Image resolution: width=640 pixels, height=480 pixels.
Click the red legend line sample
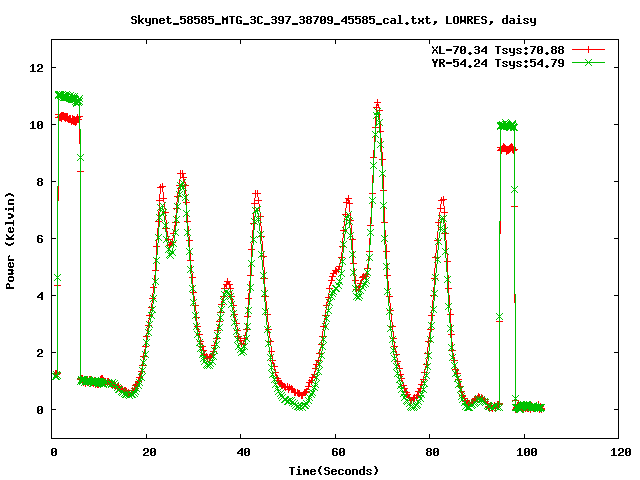[588, 50]
